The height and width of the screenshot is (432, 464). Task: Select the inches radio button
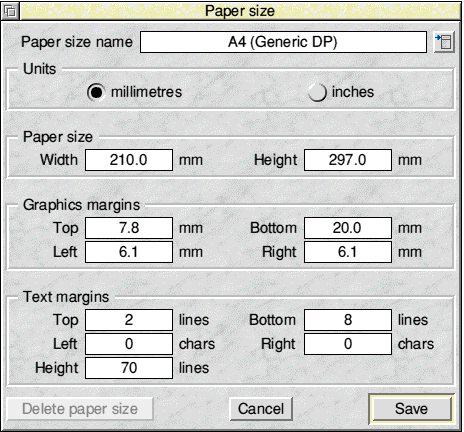[317, 92]
